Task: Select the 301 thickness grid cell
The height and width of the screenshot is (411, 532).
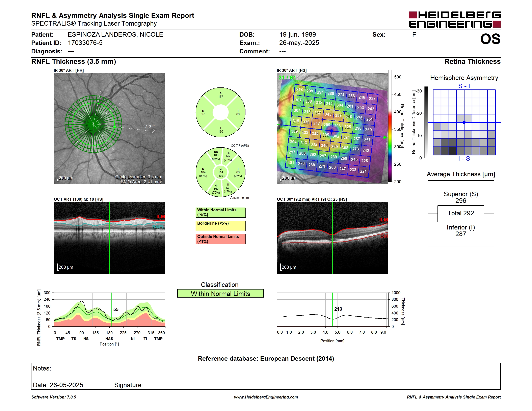Action: coord(291,162)
